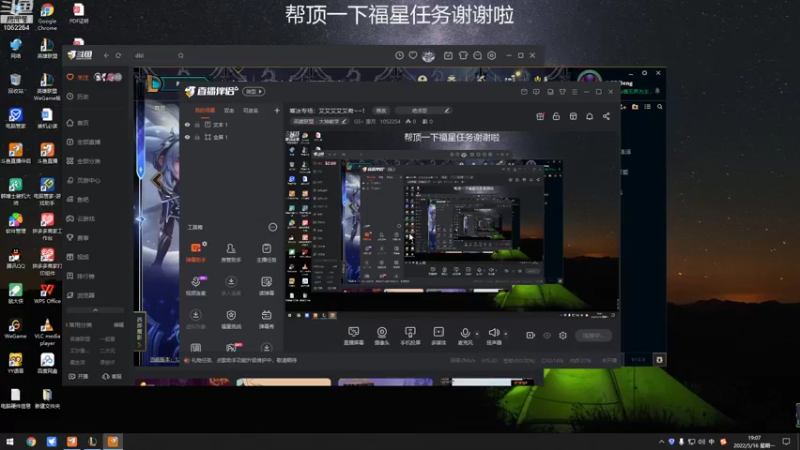The width and height of the screenshot is (800, 450).
Task: Add a new scene with the plus button
Action: (x=277, y=110)
